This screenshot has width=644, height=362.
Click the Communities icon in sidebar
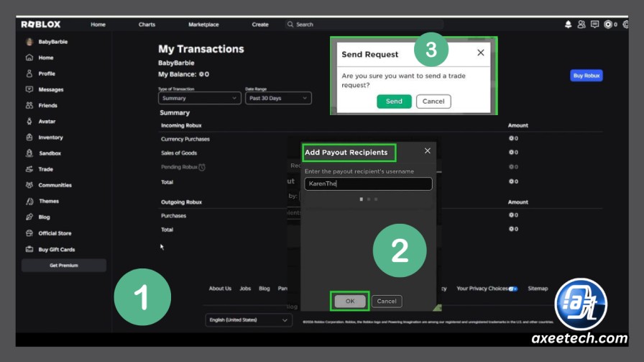[x=29, y=185]
